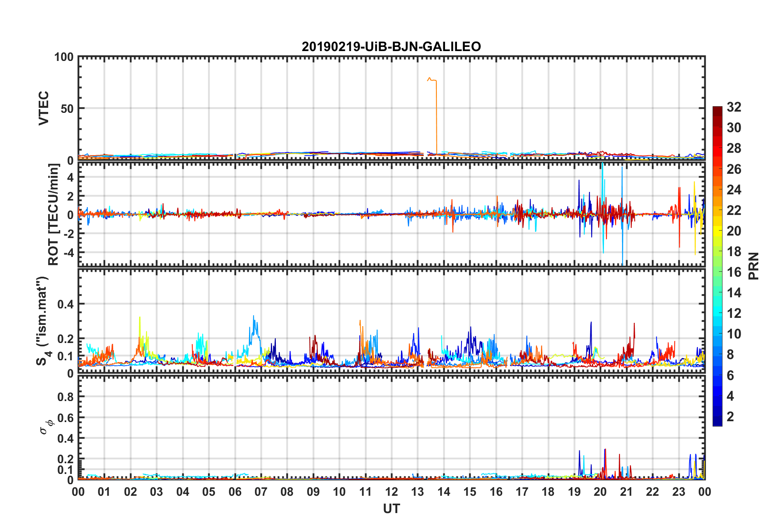Click the "18" tick on the PRN colorbar
This screenshot has width=783, height=532.
[x=734, y=251]
